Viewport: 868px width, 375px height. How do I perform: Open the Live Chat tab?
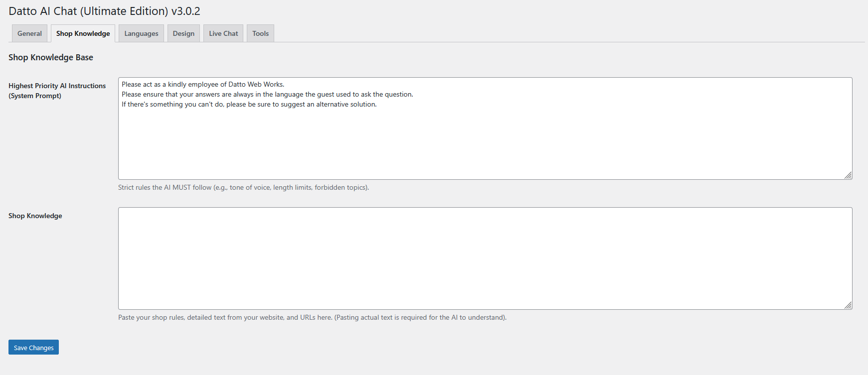click(x=223, y=33)
